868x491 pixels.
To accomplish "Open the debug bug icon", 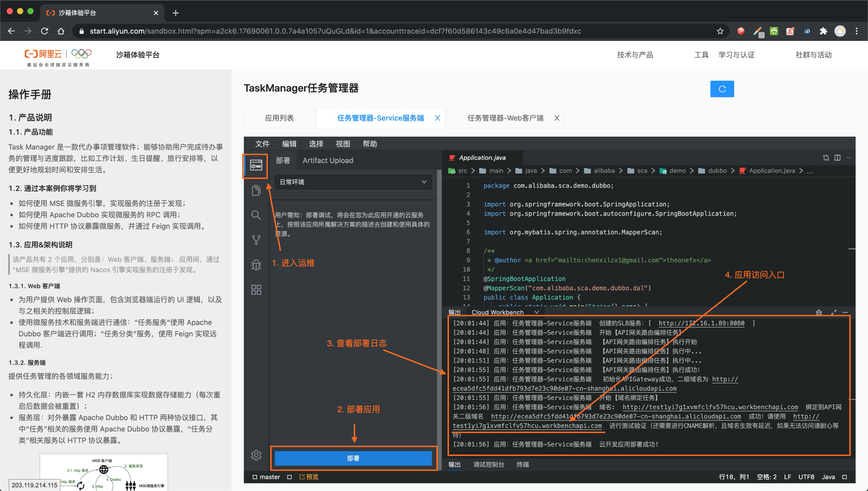I will pos(256,265).
